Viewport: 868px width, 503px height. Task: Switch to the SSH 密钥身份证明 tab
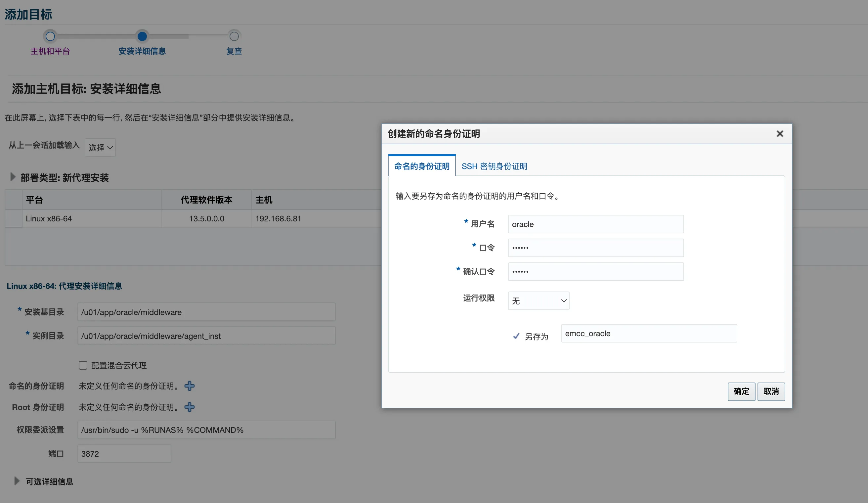click(x=495, y=166)
